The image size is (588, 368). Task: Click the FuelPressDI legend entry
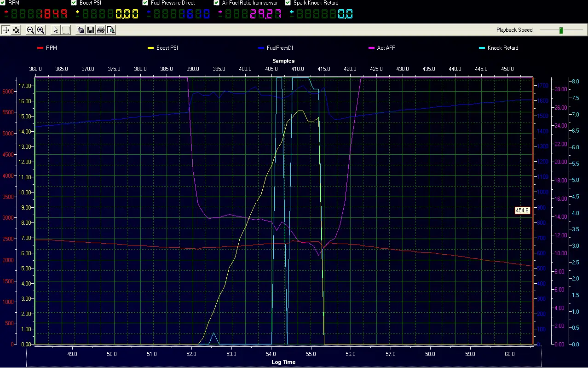pyautogui.click(x=280, y=48)
